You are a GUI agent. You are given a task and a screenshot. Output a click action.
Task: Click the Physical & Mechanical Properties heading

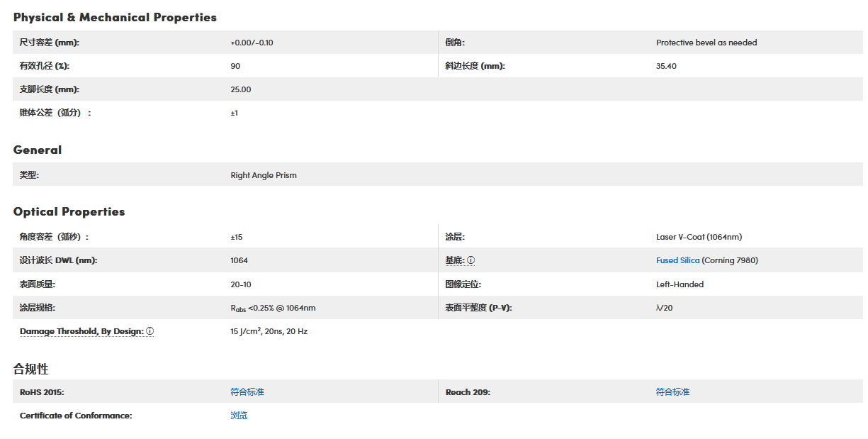click(115, 17)
